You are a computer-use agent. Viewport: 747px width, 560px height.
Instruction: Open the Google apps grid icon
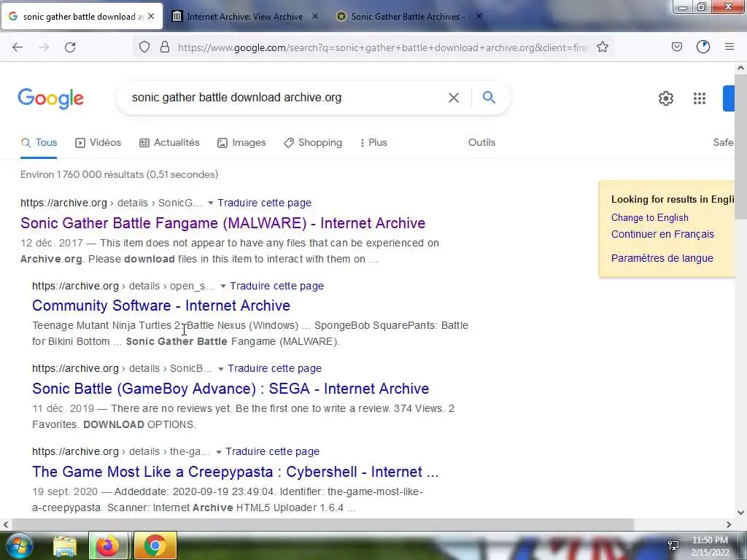(x=700, y=98)
